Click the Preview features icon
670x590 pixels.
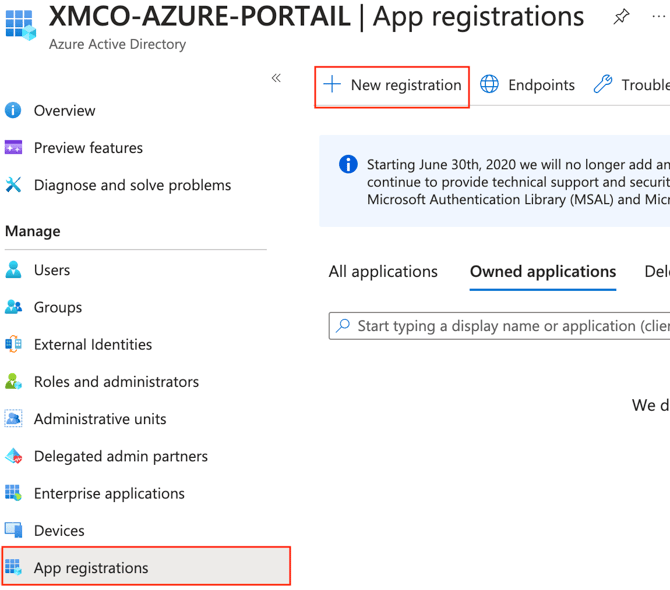13,148
